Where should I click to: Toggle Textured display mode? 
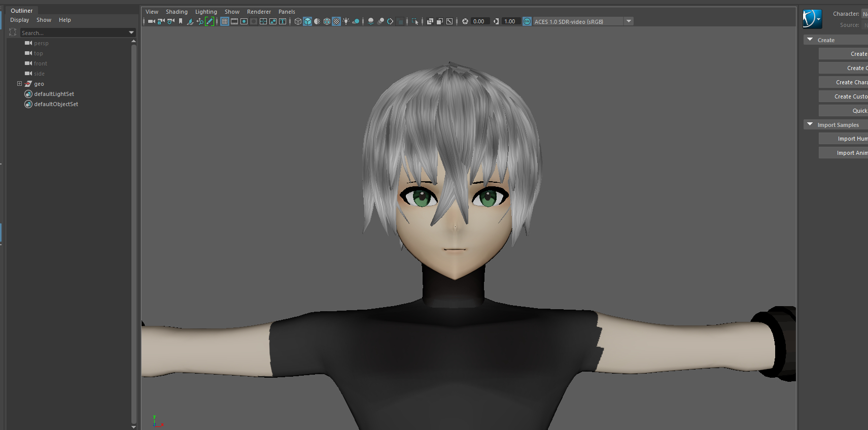click(x=336, y=21)
